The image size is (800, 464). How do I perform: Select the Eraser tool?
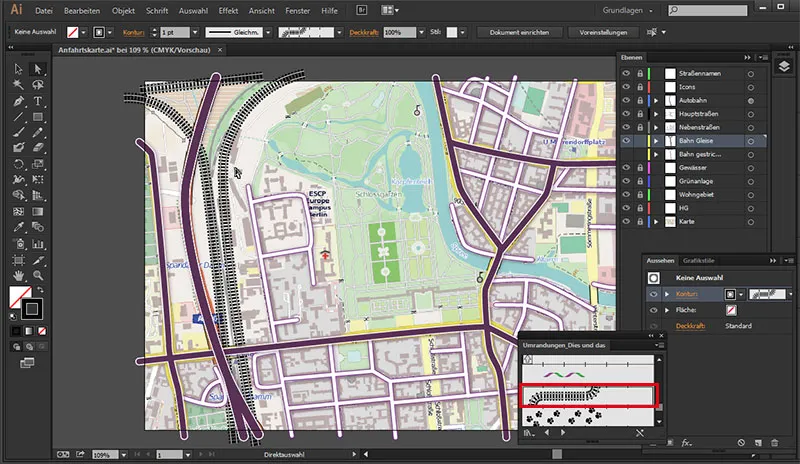tap(37, 148)
